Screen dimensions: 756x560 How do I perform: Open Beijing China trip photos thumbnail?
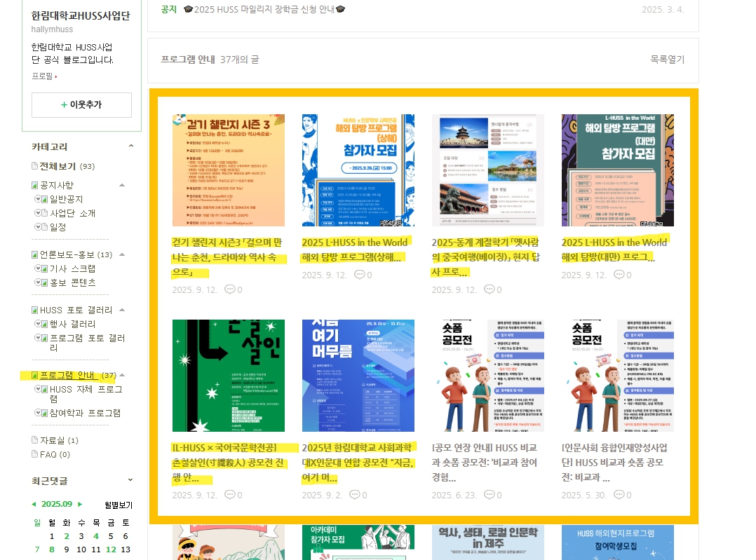(488, 170)
